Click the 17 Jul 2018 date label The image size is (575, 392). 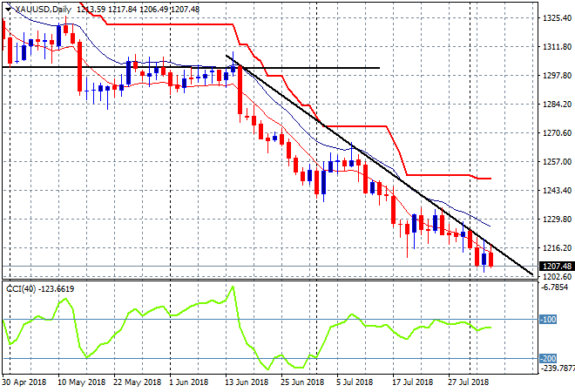[x=413, y=382]
